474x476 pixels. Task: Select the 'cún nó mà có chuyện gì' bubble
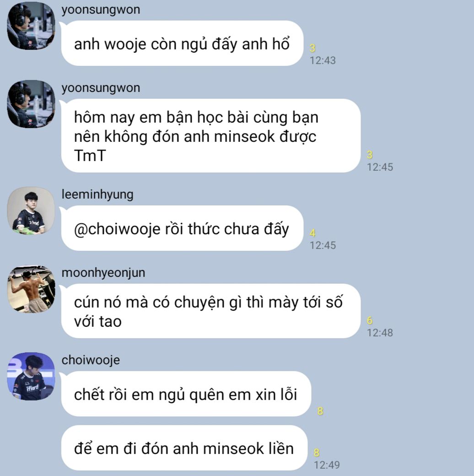click(210, 311)
